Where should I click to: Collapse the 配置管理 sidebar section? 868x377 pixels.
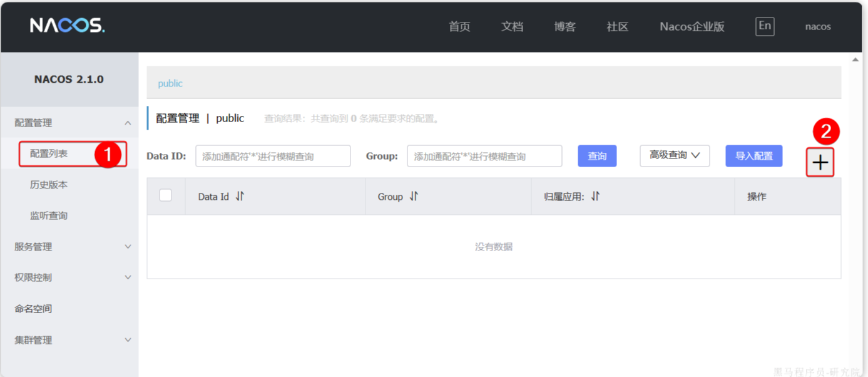[x=128, y=123]
